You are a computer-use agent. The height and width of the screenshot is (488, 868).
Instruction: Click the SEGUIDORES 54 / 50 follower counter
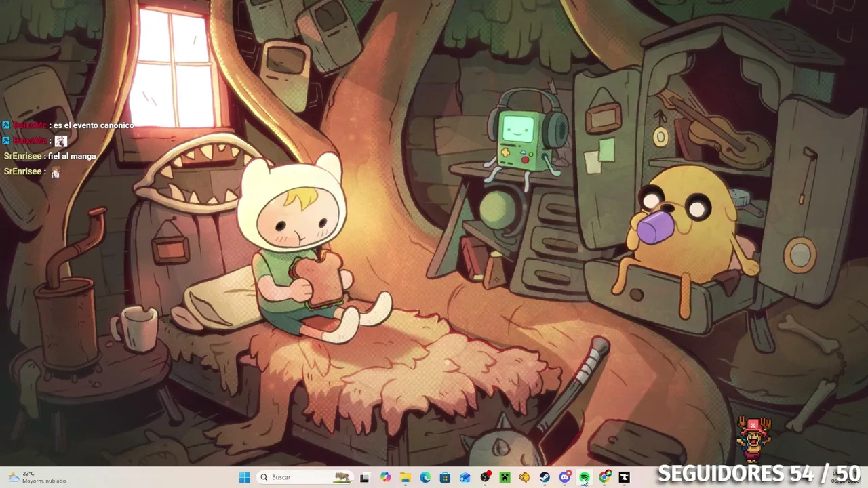[x=759, y=473]
